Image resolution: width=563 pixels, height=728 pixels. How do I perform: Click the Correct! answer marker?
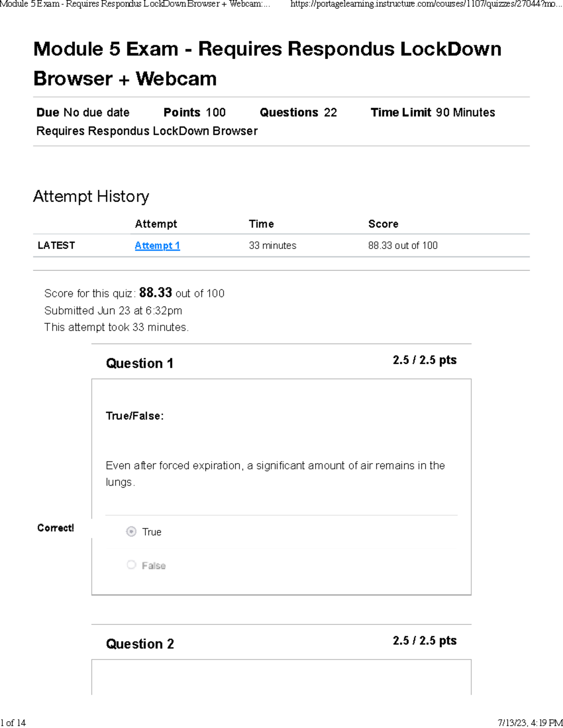[55, 528]
